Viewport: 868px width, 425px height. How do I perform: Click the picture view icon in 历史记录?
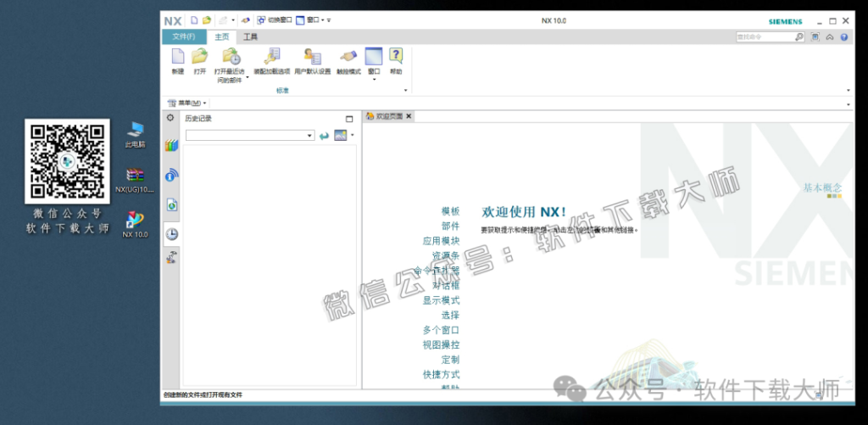pos(341,135)
